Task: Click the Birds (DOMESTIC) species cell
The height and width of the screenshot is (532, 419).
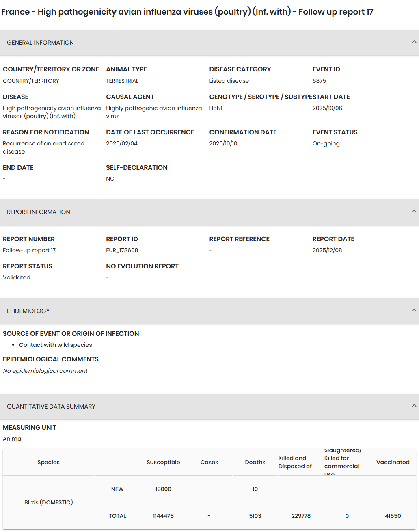Action: tap(48, 502)
